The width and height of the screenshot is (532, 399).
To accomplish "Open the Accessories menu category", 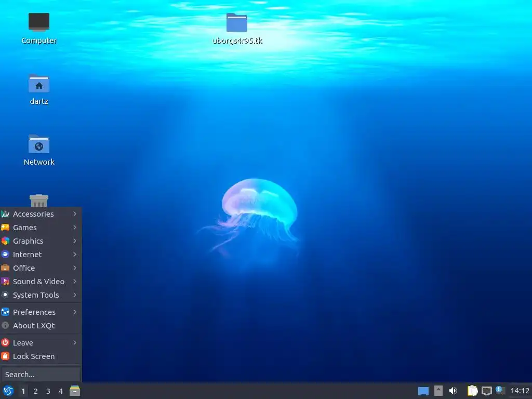I will pyautogui.click(x=41, y=214).
